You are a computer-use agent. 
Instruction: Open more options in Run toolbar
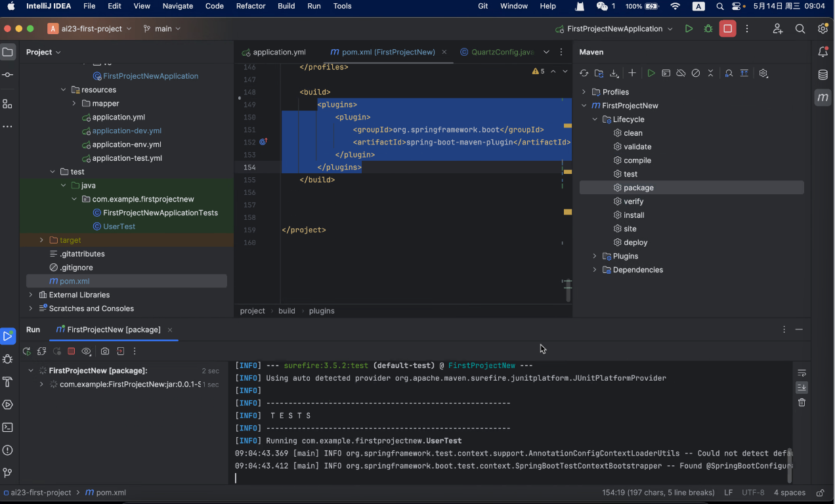tap(135, 352)
